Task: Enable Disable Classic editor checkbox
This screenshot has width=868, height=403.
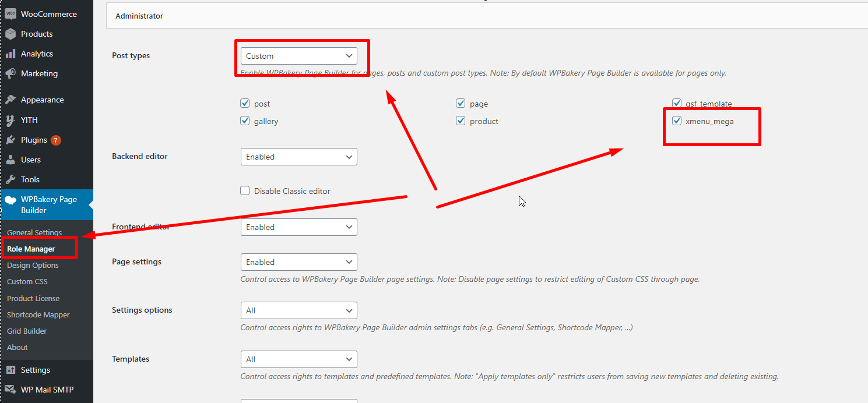Action: tap(245, 191)
